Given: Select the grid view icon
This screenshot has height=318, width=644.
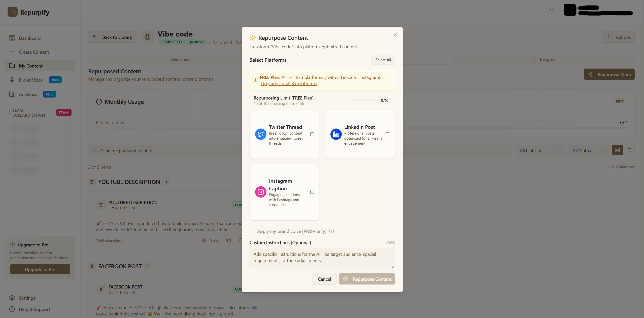Looking at the screenshot, I should 617,150.
